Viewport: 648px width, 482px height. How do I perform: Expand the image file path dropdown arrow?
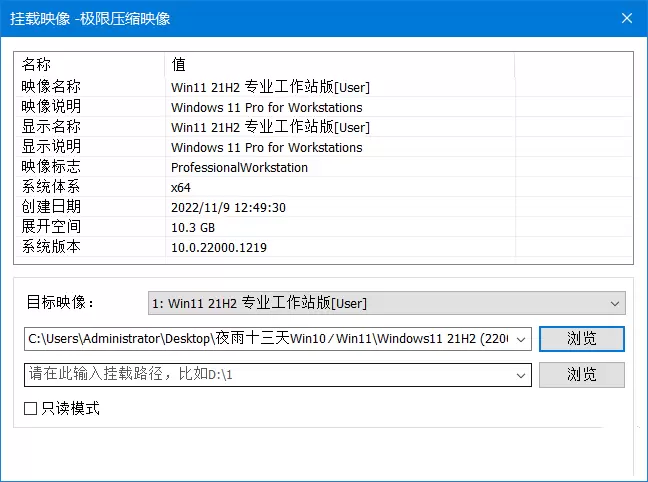521,339
